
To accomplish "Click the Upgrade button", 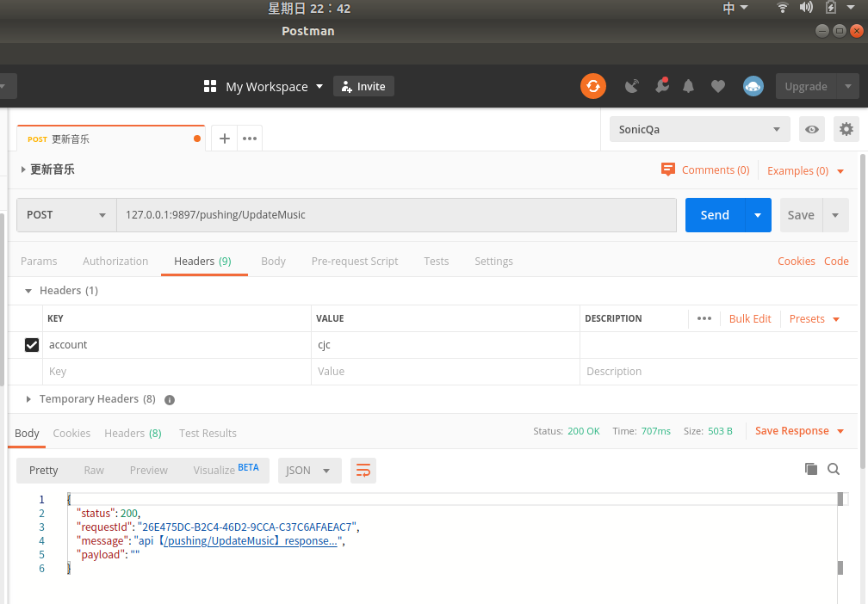I will pyautogui.click(x=806, y=86).
